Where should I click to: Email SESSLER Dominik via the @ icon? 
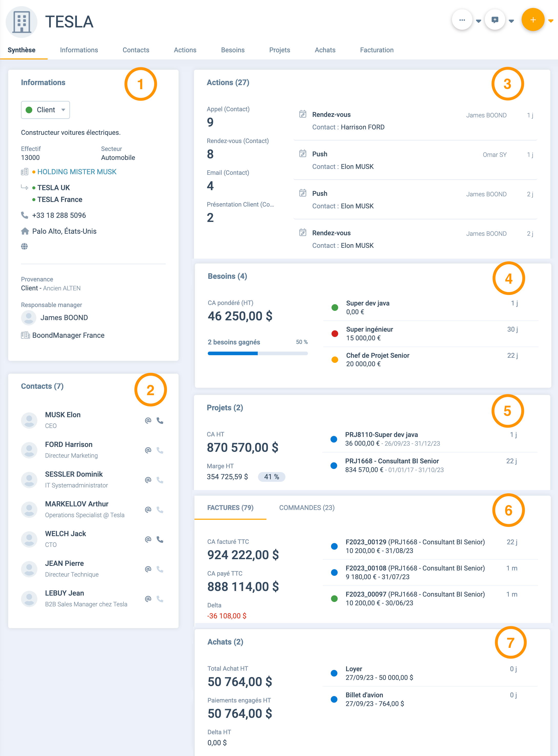pos(148,480)
